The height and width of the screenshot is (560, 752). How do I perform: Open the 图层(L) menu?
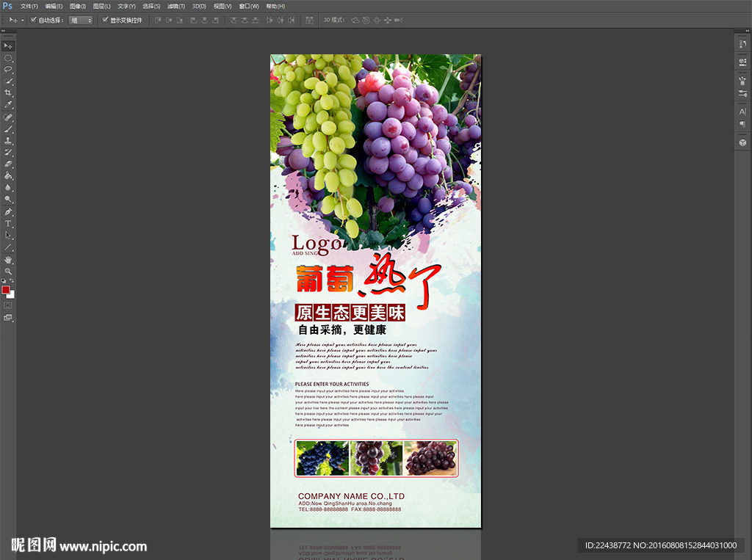pyautogui.click(x=101, y=6)
